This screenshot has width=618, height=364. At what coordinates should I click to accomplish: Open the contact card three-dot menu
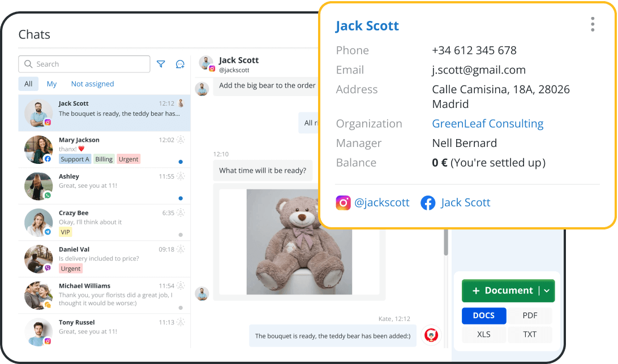click(593, 24)
